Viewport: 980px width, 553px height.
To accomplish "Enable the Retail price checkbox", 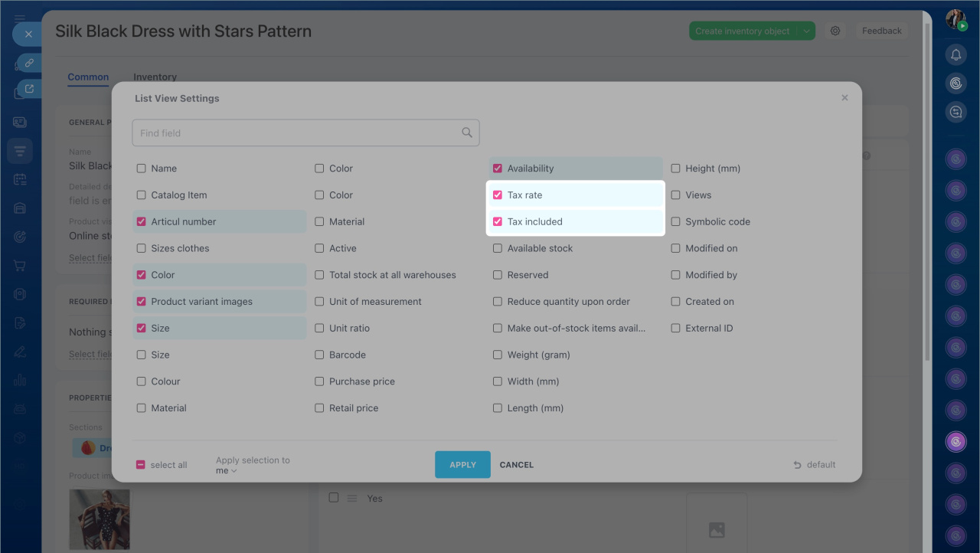I will tap(319, 408).
